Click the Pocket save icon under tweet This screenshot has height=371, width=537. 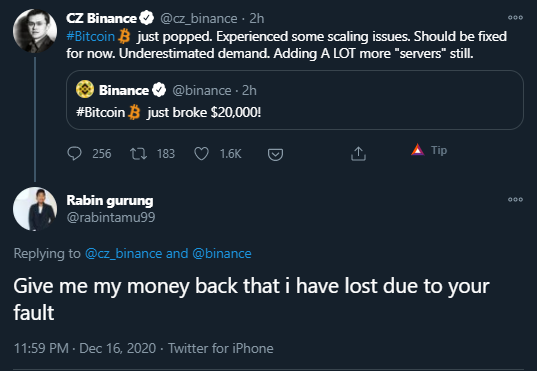point(275,154)
